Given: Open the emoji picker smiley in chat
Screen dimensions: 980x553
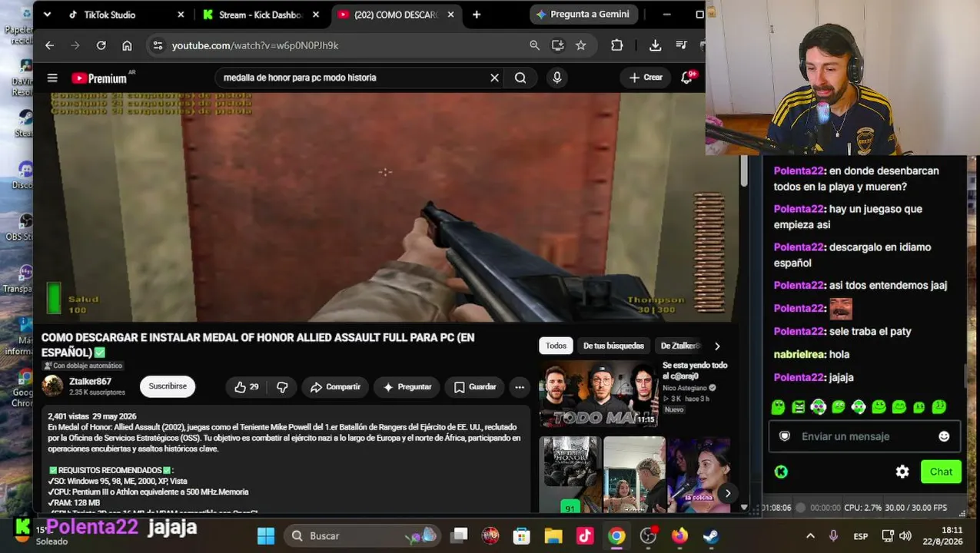Looking at the screenshot, I should click(944, 436).
